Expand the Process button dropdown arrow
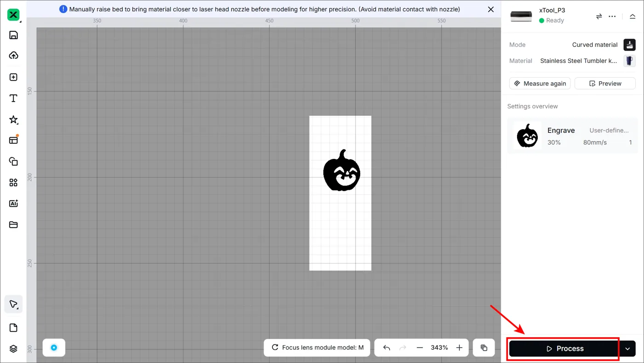This screenshot has height=363, width=644. [x=627, y=349]
